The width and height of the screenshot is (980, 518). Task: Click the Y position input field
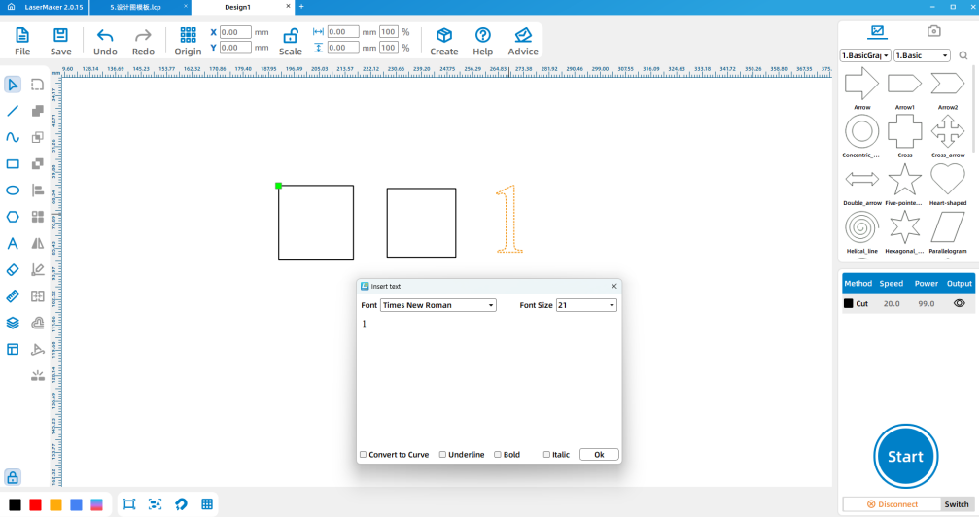pos(235,48)
